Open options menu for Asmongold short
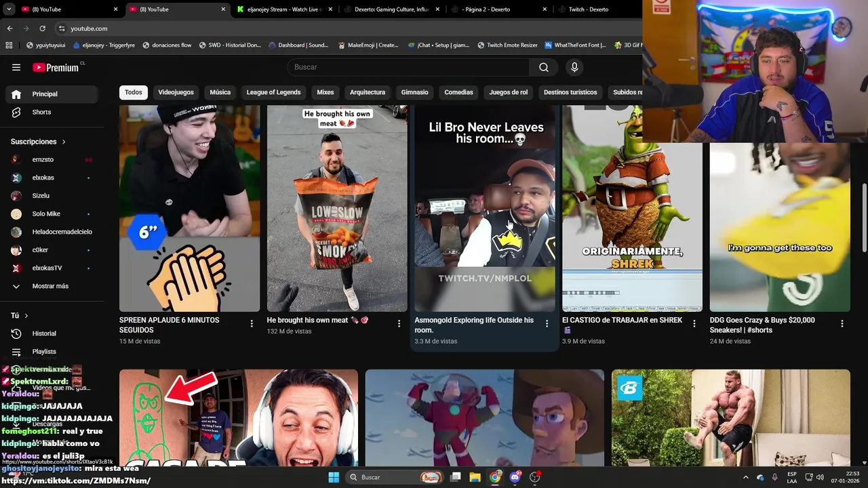The height and width of the screenshot is (488, 868). [547, 324]
